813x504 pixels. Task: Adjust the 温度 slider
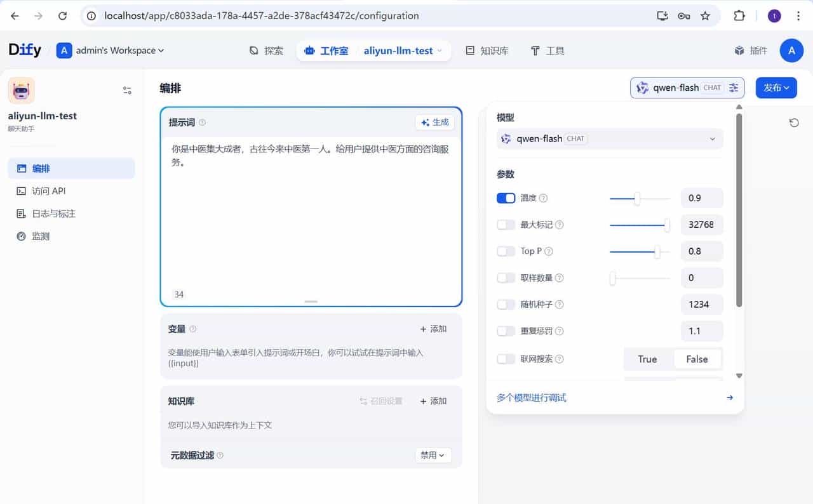(x=640, y=199)
